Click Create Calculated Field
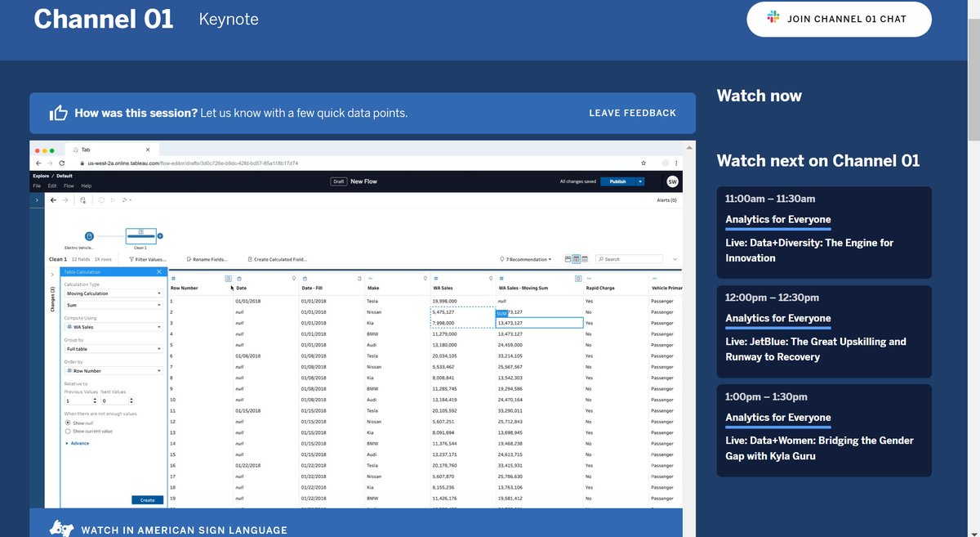The height and width of the screenshot is (537, 980). coord(277,259)
